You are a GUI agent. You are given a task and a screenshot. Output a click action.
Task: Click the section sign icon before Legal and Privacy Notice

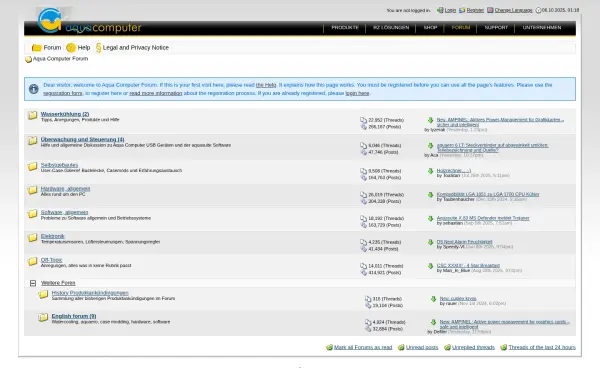98,47
